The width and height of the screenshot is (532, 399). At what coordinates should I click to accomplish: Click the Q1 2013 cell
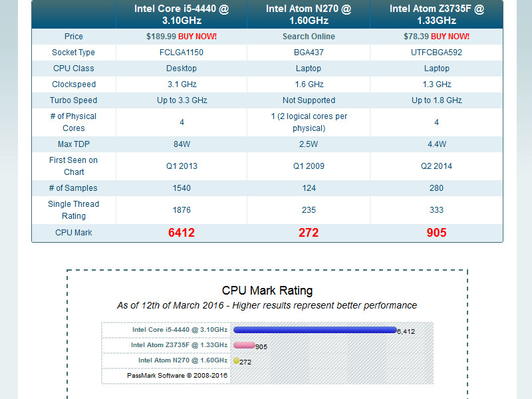182,166
